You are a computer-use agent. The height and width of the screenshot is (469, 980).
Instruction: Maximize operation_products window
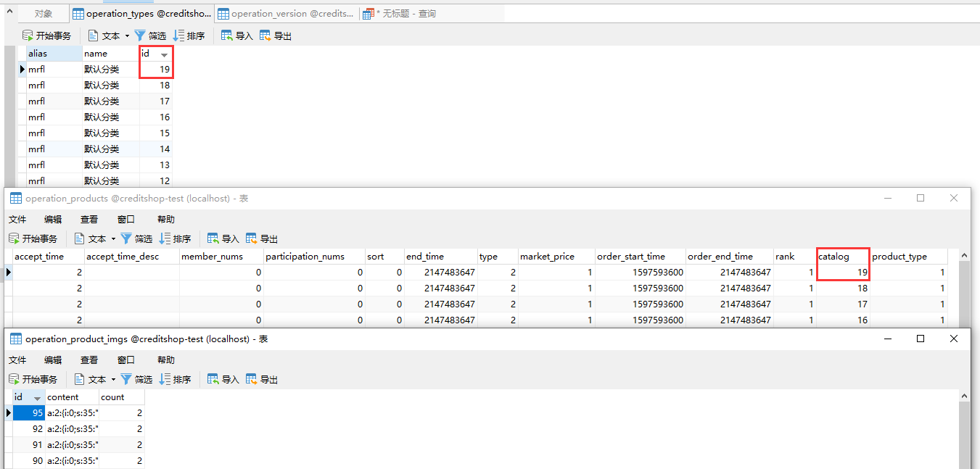[921, 198]
